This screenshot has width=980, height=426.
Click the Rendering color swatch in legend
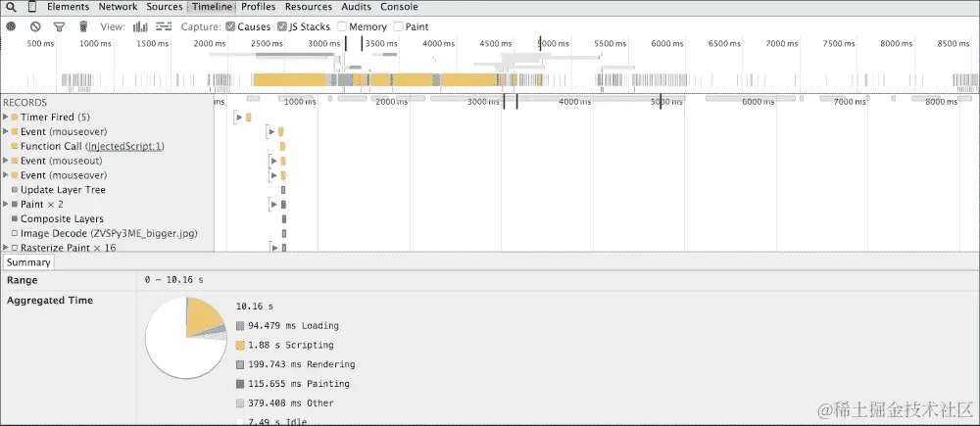[240, 364]
